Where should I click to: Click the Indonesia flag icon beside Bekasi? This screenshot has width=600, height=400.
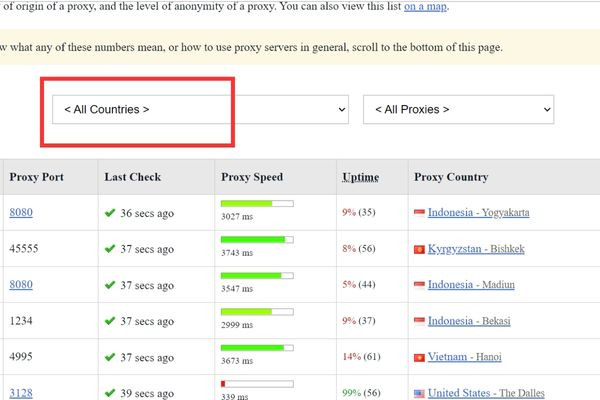click(x=419, y=321)
